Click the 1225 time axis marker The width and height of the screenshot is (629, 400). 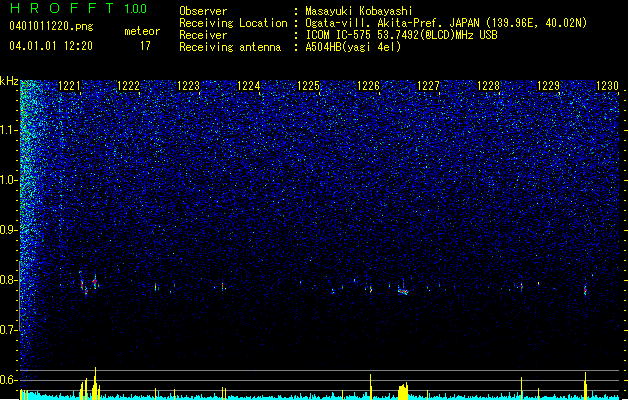[308, 86]
